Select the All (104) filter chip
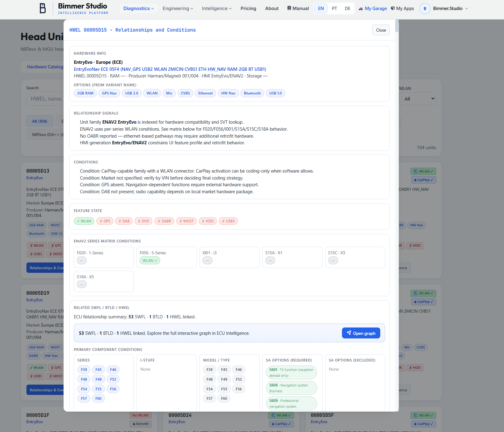 40,121
